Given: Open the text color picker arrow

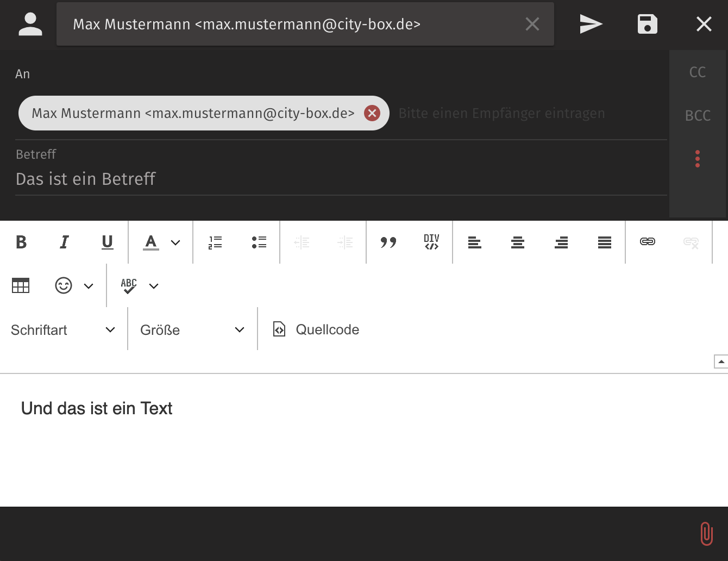Looking at the screenshot, I should coord(175,242).
